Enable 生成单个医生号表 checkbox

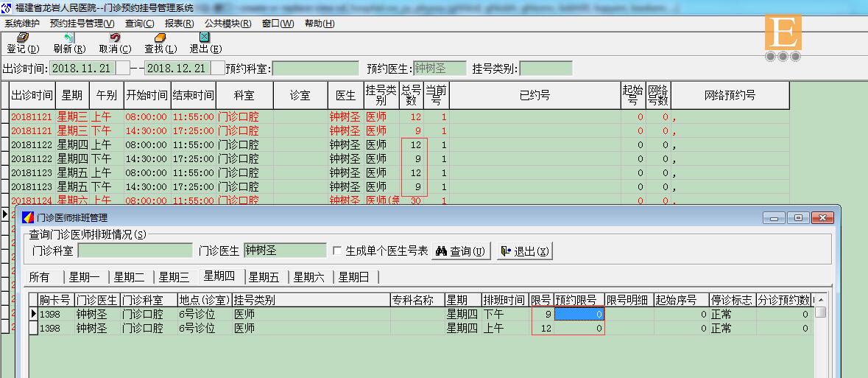point(337,251)
